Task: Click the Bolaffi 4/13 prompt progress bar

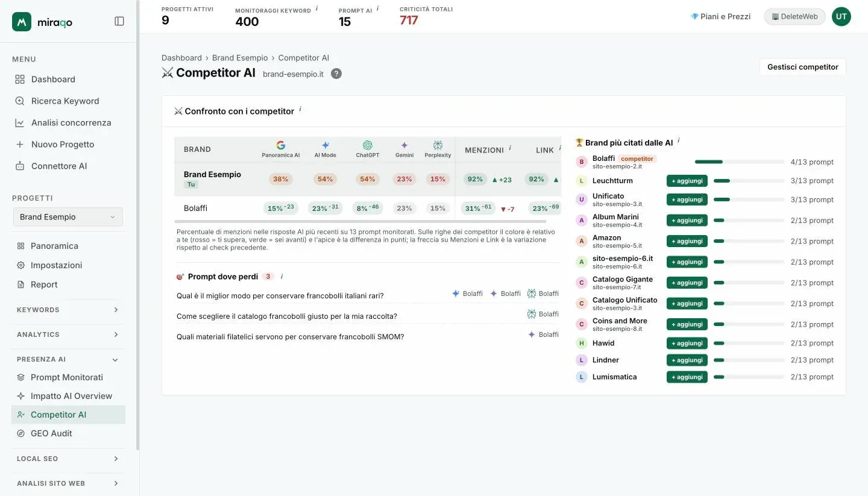Action: (740, 162)
